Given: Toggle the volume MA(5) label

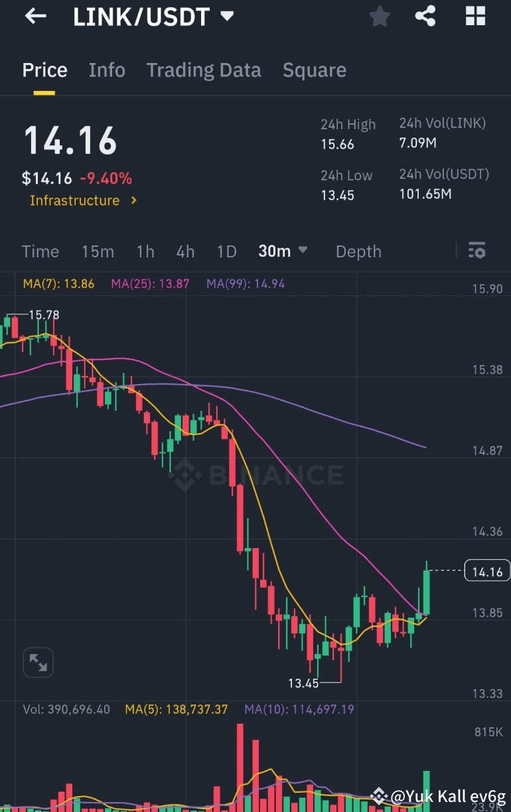Looking at the screenshot, I should [x=183, y=709].
